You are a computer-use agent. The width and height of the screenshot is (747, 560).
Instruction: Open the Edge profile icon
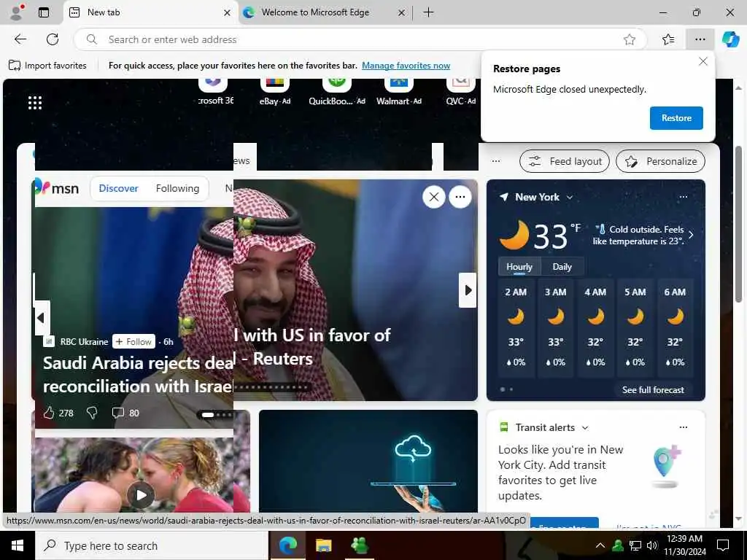(x=18, y=12)
